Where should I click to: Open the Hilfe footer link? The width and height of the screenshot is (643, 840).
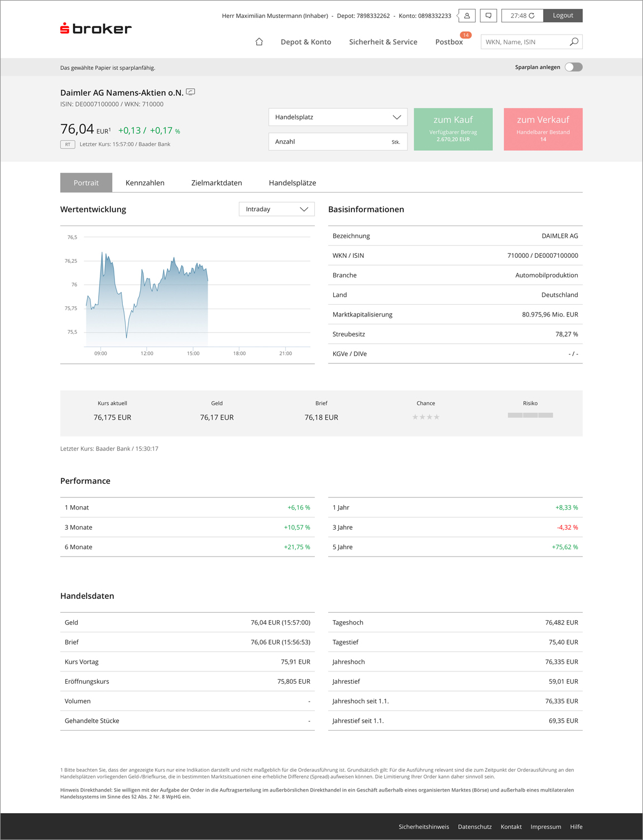577,827
